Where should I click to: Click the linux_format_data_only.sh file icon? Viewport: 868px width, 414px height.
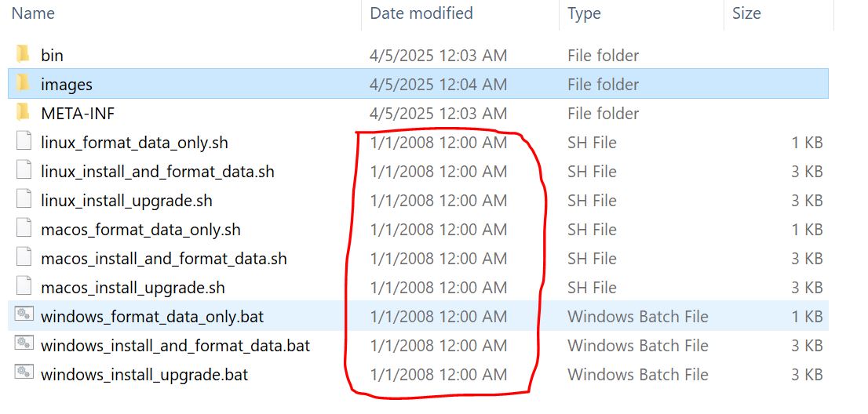pos(24,142)
